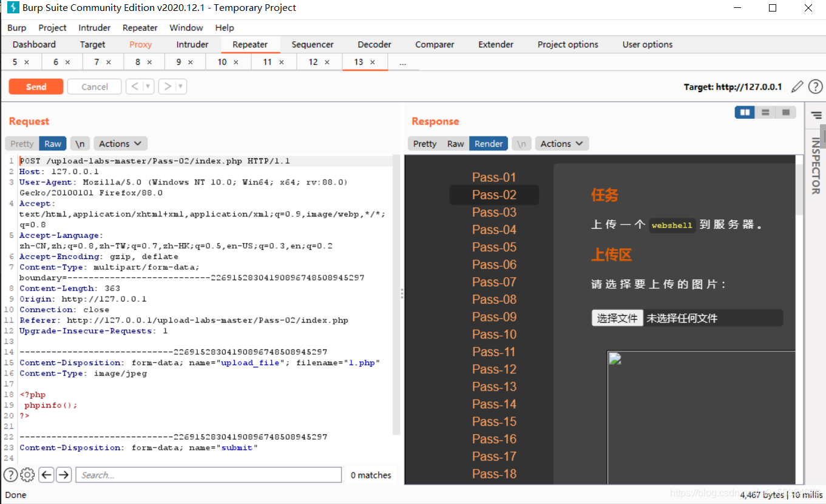This screenshot has width=826, height=504.
Task: Click the request search input field
Action: (x=208, y=475)
